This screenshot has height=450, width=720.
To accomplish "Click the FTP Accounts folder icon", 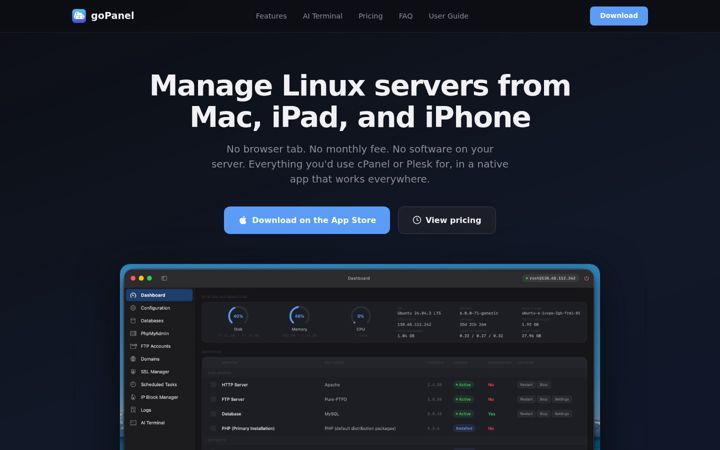I will (x=133, y=346).
